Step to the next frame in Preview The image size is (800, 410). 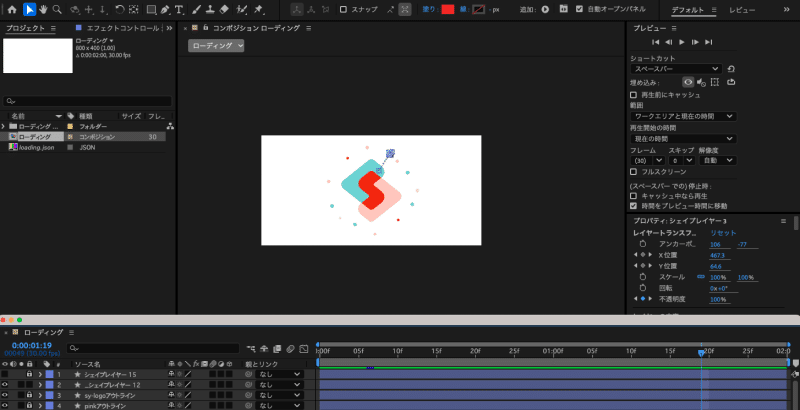pos(695,42)
